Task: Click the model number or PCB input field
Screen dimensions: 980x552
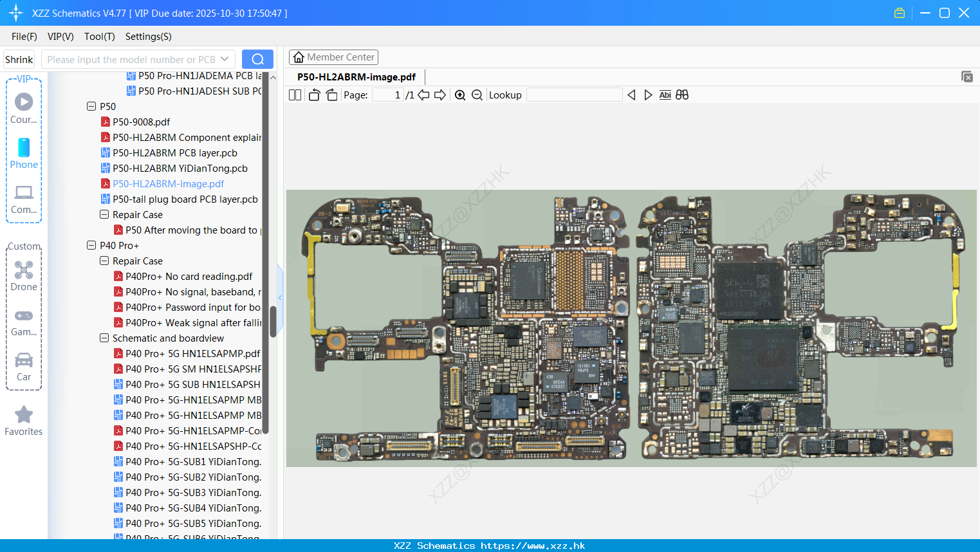Action: 131,59
